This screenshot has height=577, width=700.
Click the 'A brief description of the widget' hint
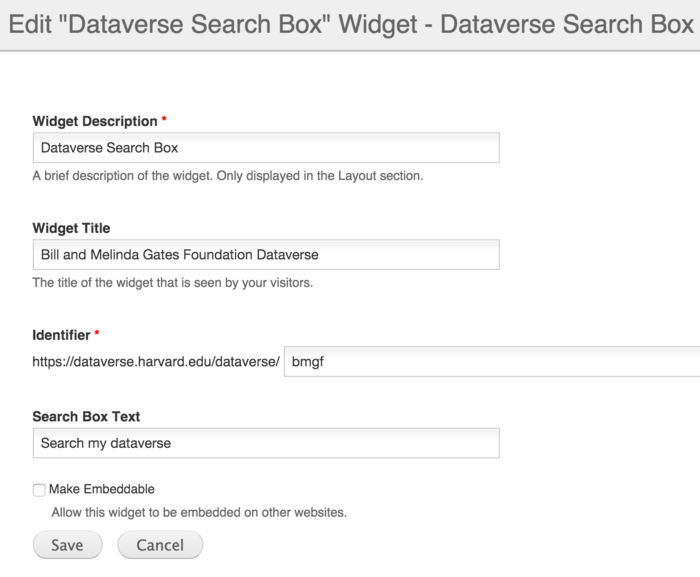point(228,176)
